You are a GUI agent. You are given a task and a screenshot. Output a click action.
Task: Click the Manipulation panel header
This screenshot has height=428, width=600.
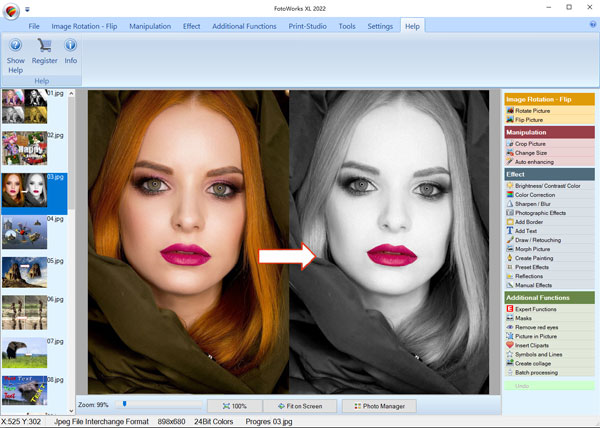549,132
